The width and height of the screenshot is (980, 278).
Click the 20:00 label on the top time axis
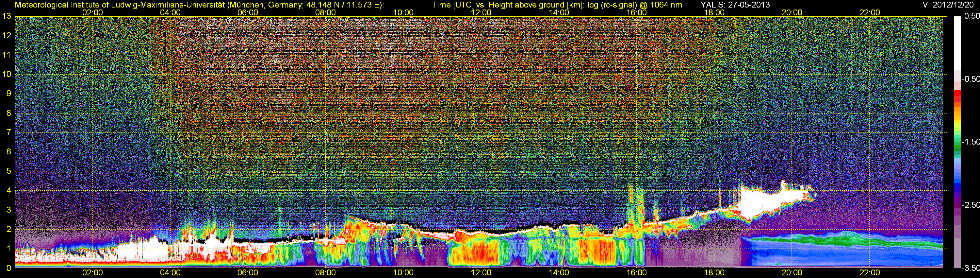pos(792,12)
